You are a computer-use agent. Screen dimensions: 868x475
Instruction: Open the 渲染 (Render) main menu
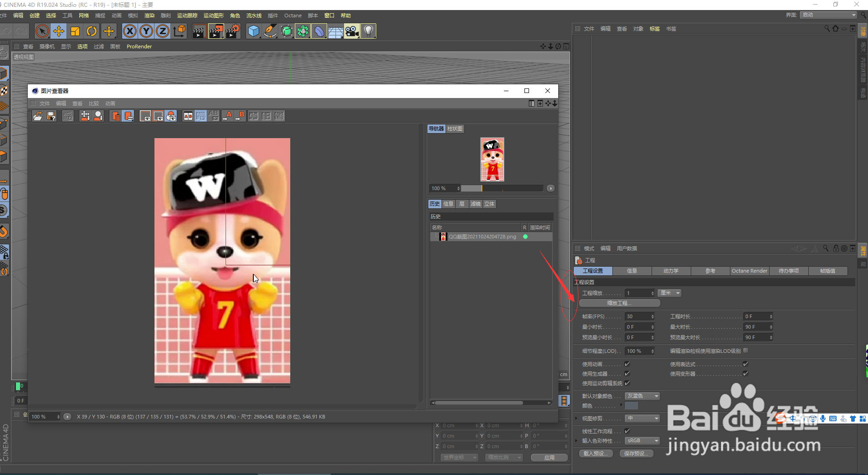click(x=149, y=15)
